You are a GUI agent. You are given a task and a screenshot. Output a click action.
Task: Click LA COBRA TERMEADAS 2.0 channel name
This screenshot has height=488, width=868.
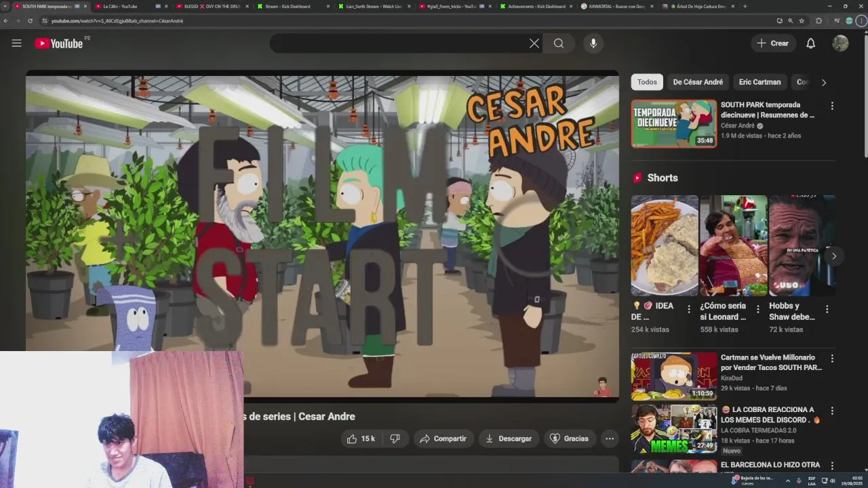759,430
